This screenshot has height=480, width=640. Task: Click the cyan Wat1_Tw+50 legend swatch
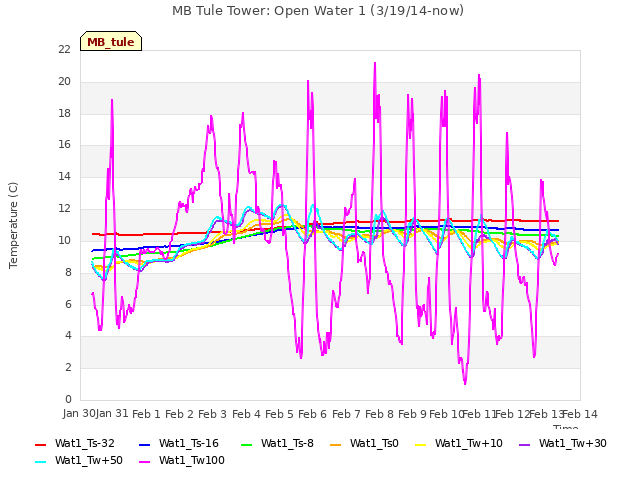(41, 462)
